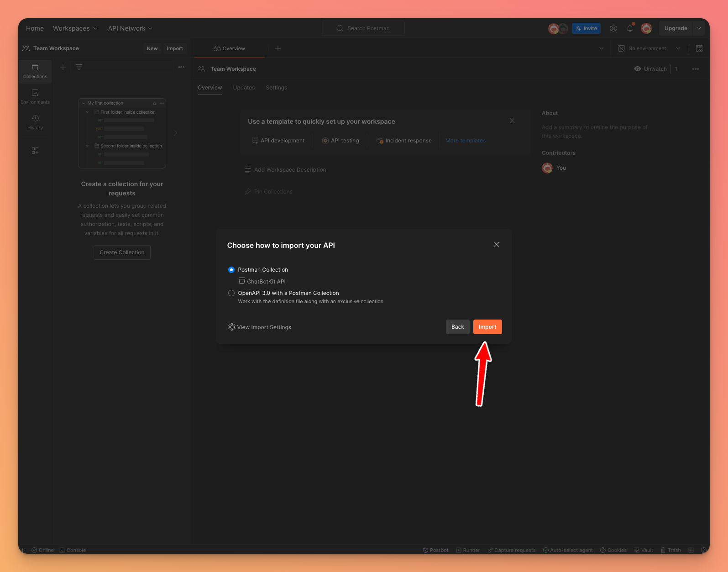This screenshot has width=728, height=572.
Task: Open Trash in the status bar
Action: (670, 550)
